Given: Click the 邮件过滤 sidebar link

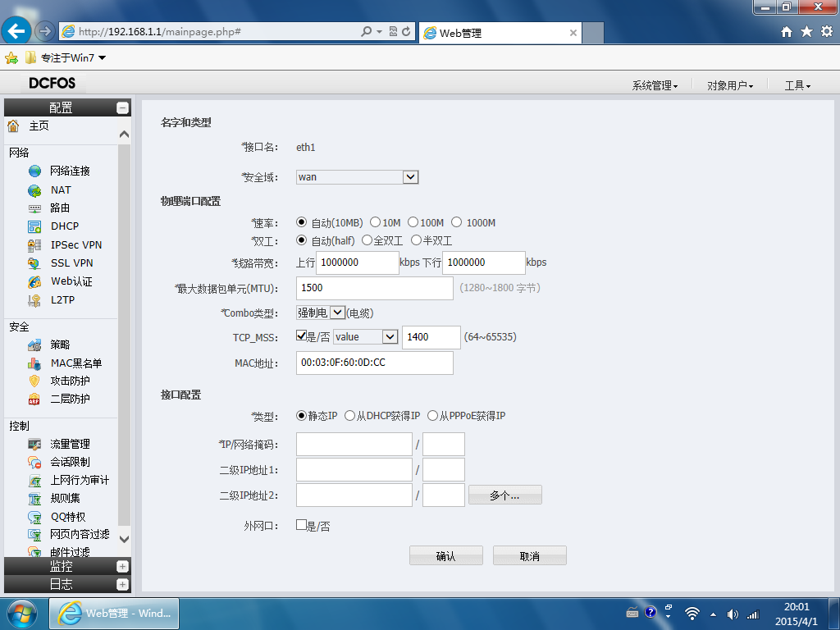Looking at the screenshot, I should (70, 551).
